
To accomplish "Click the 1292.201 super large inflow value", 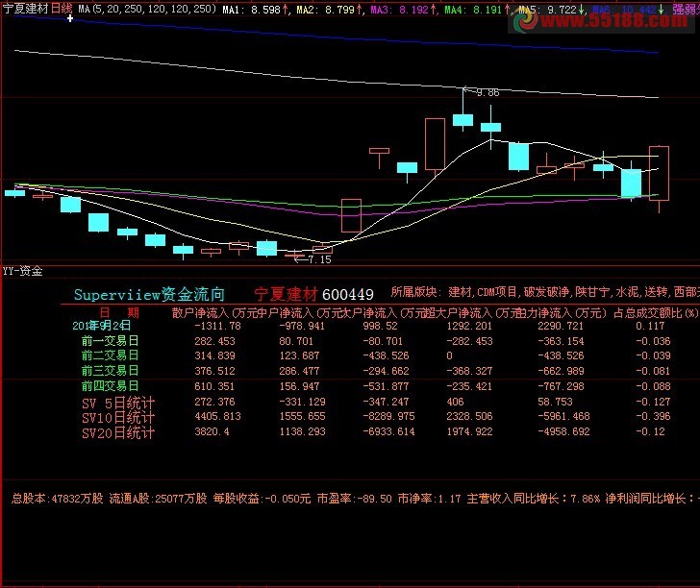I will click(469, 326).
